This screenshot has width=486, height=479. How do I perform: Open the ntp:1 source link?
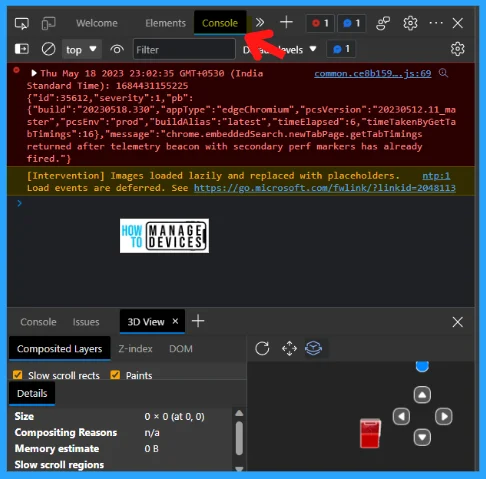pos(436,176)
